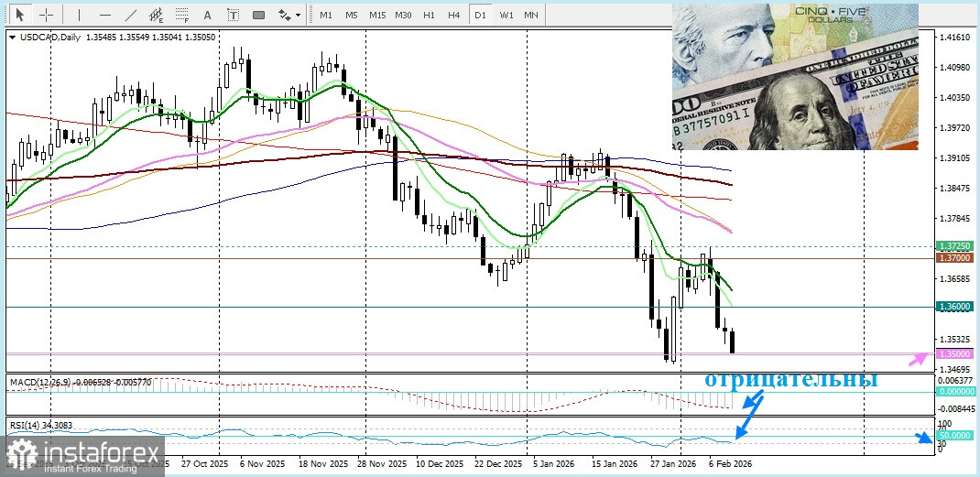Switch to the W1 weekly timeframe
980x477 pixels.
click(x=506, y=15)
